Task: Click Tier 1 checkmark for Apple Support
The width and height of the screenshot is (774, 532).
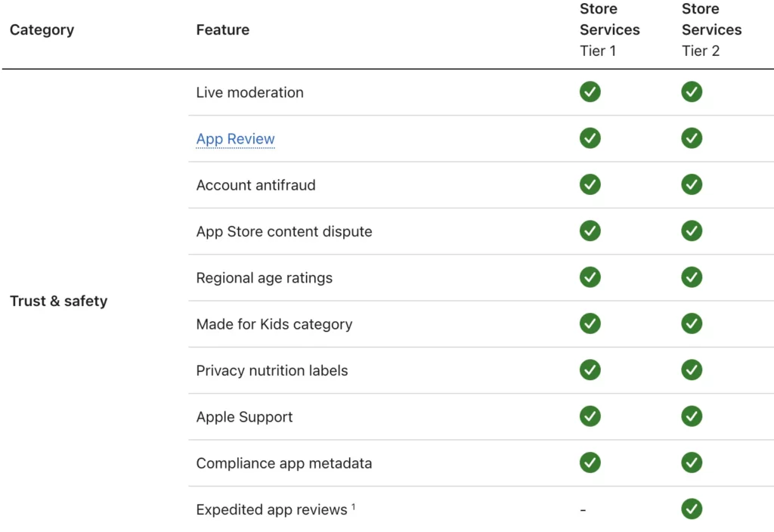Action: click(x=590, y=416)
